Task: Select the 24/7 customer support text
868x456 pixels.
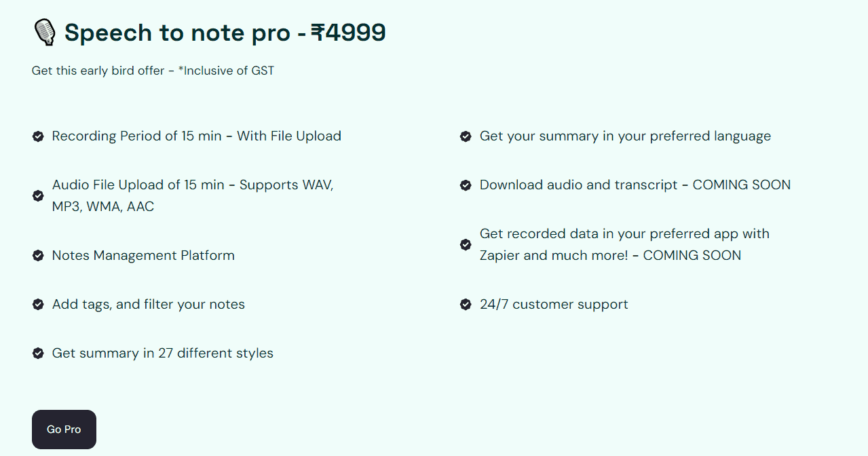Action: (x=554, y=304)
